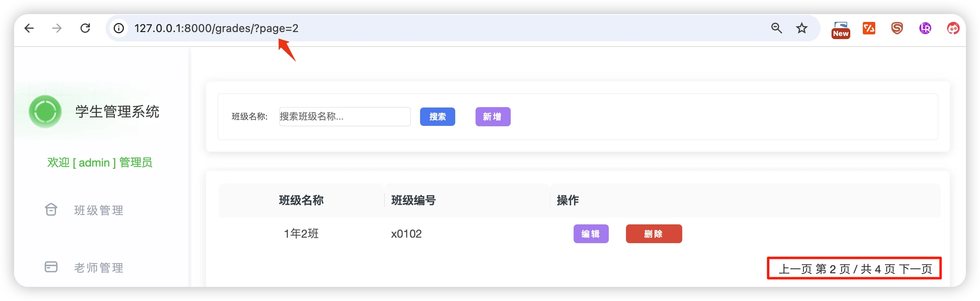Select the x0102 class number cell
Image resolution: width=980 pixels, height=301 pixels.
coord(406,234)
